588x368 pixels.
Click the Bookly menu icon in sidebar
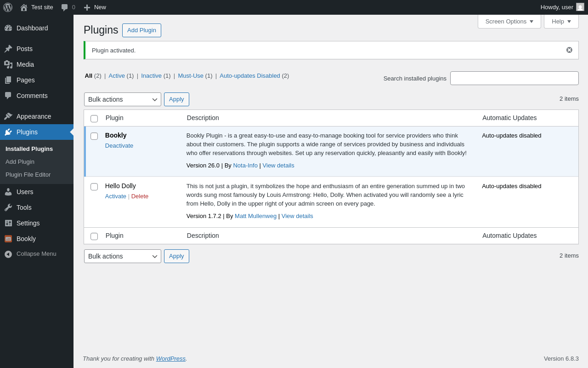point(8,239)
